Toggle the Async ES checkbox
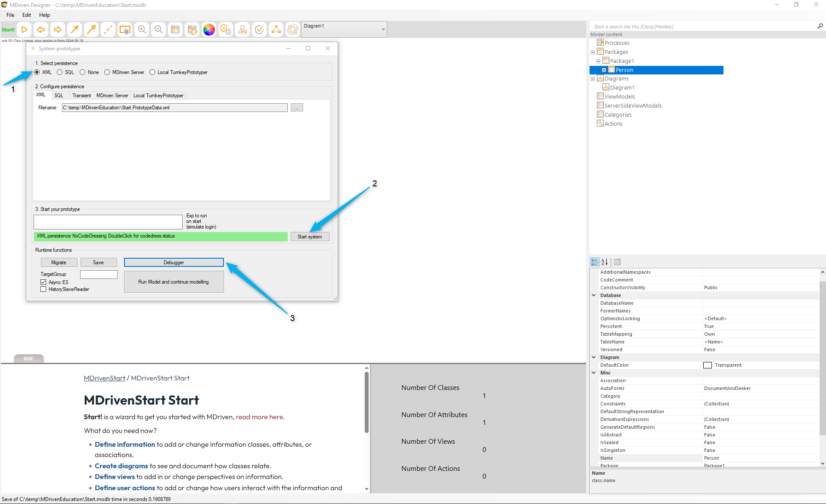The height and width of the screenshot is (504, 826). pos(43,282)
